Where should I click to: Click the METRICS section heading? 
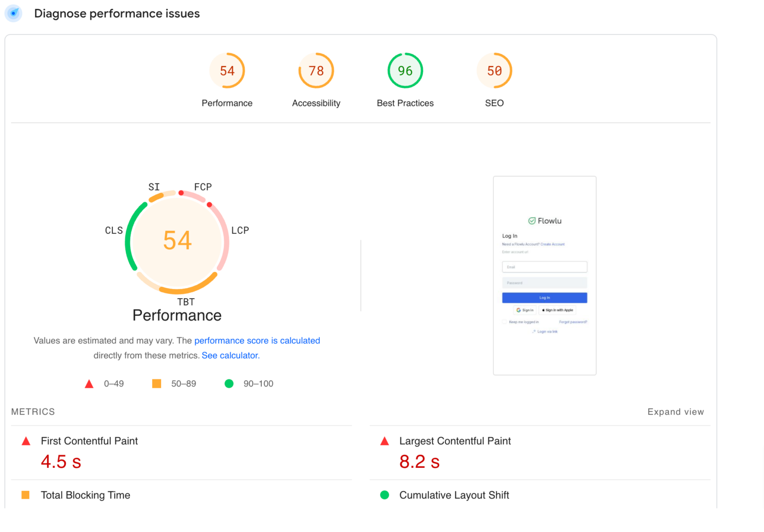33,412
